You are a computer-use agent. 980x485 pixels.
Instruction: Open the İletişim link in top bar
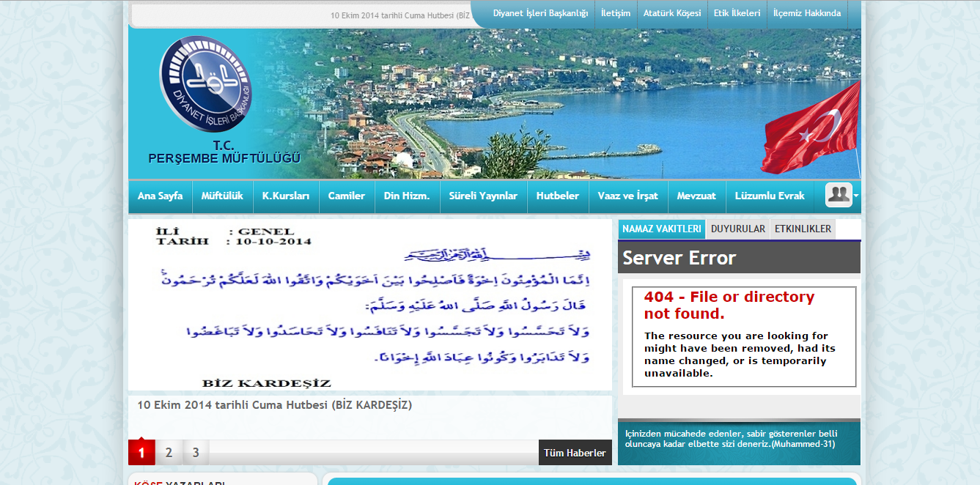pyautogui.click(x=615, y=13)
